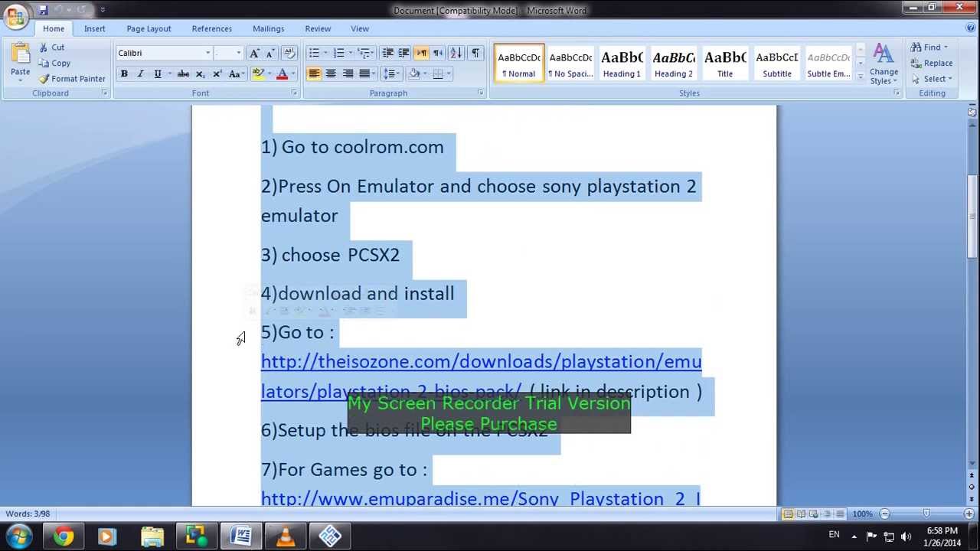980x551 pixels.
Task: Click the Bullets list icon
Action: coord(314,53)
